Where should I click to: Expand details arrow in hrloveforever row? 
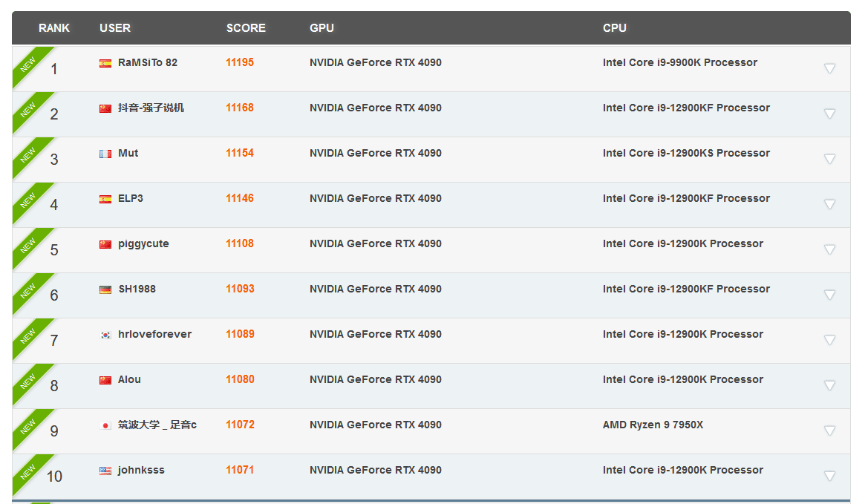point(829,340)
